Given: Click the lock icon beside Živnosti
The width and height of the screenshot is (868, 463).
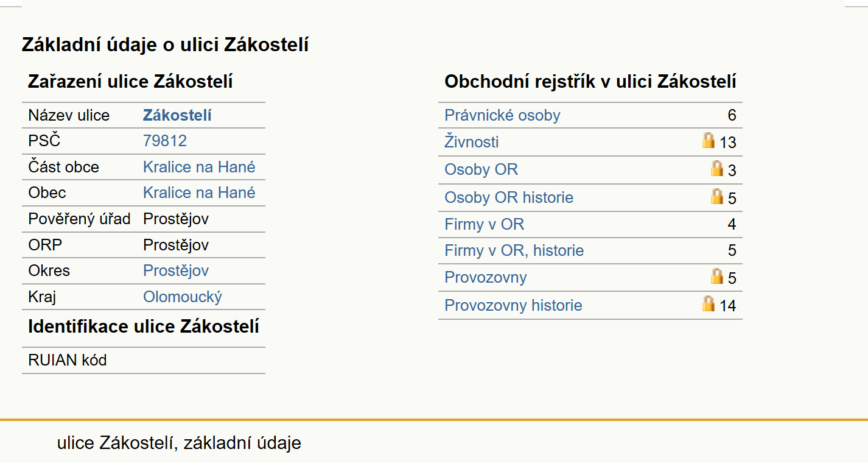Looking at the screenshot, I should click(708, 141).
